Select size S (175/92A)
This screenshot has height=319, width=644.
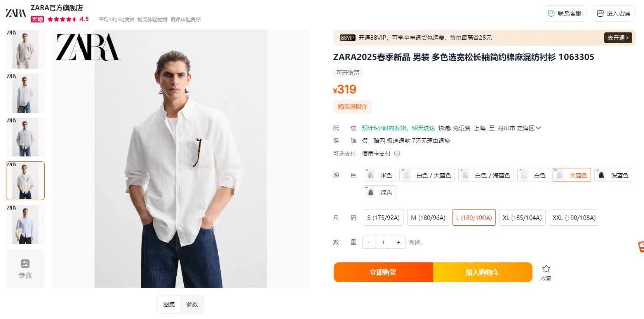point(383,218)
